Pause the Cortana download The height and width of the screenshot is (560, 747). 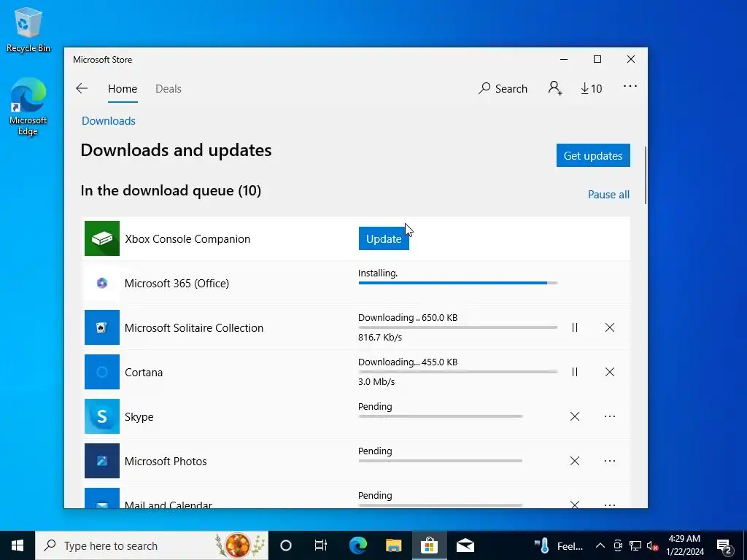tap(575, 372)
